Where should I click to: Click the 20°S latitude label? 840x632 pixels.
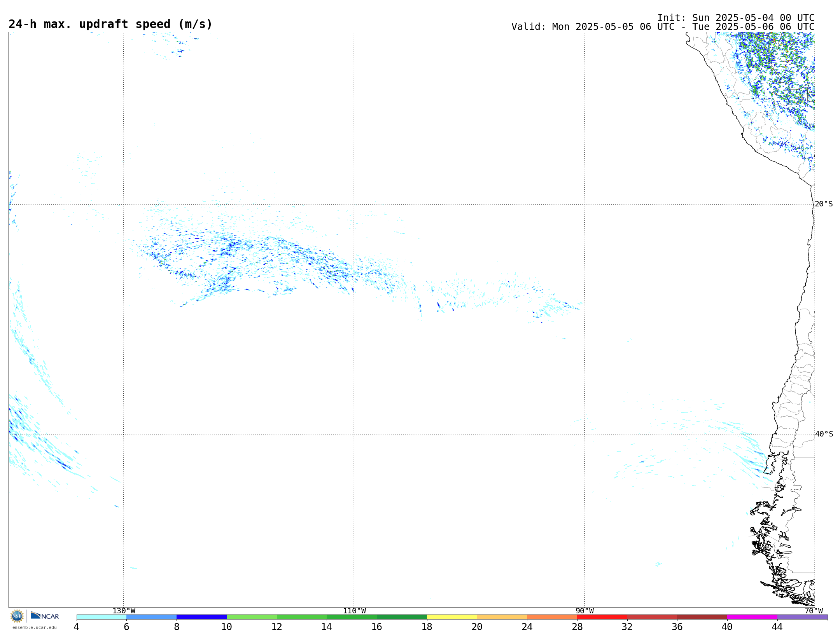(x=824, y=204)
